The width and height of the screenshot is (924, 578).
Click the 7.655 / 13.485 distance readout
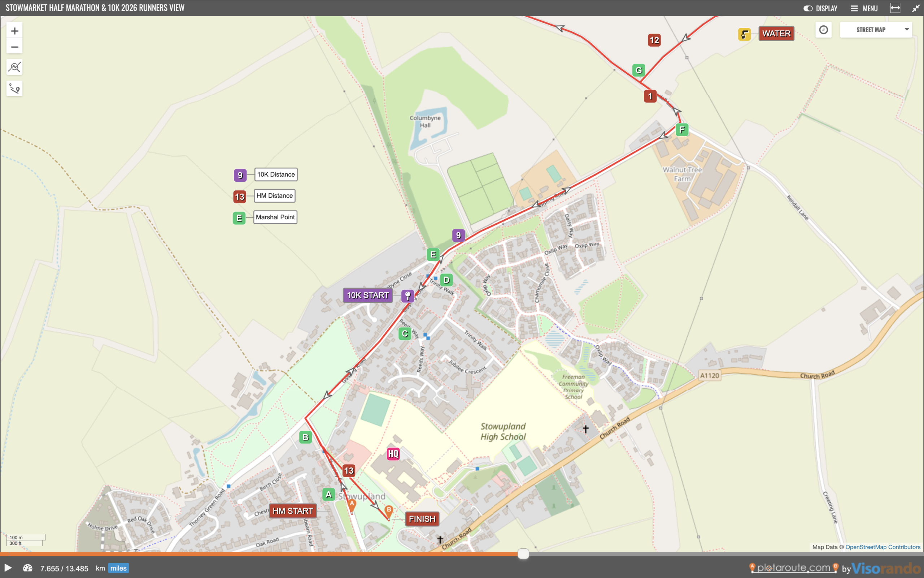coord(64,569)
